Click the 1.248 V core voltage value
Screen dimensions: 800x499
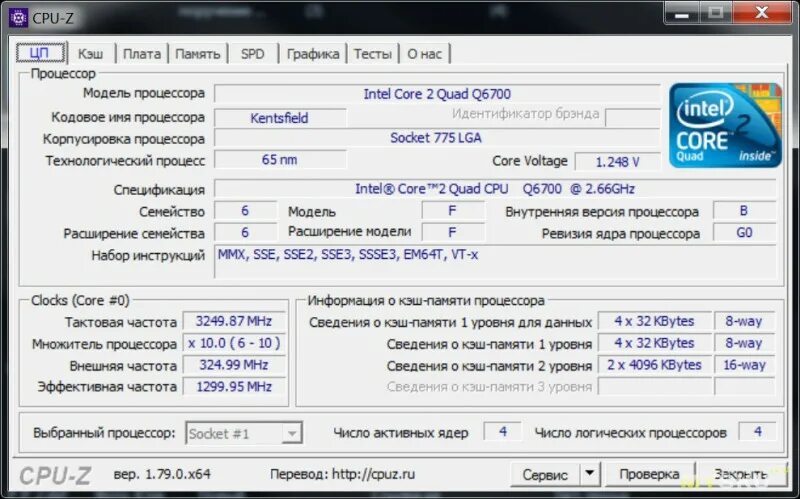[x=617, y=162]
